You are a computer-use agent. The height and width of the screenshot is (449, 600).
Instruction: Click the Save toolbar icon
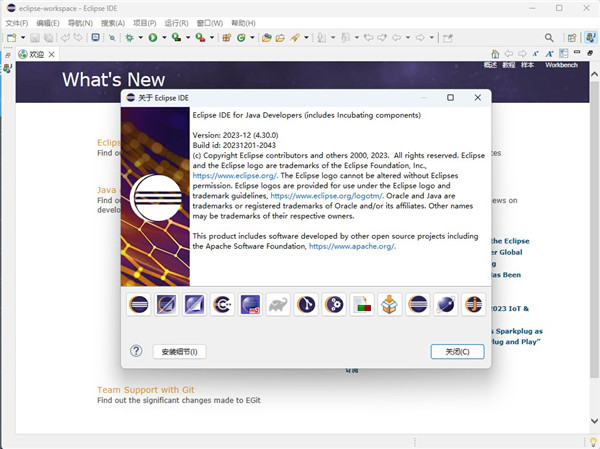click(x=35, y=38)
